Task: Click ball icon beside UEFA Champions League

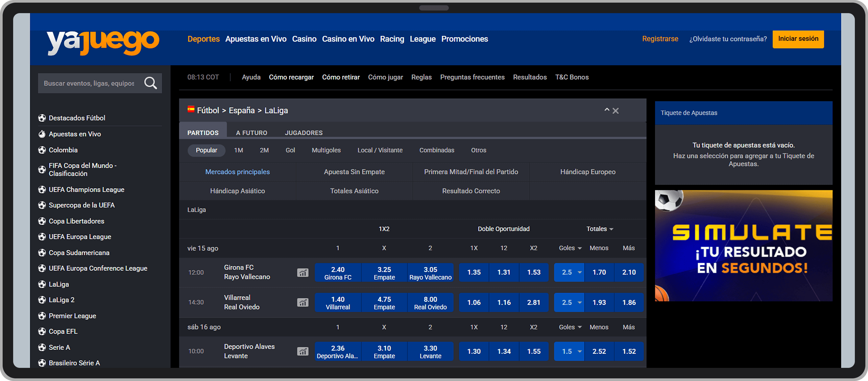Action: [x=42, y=190]
